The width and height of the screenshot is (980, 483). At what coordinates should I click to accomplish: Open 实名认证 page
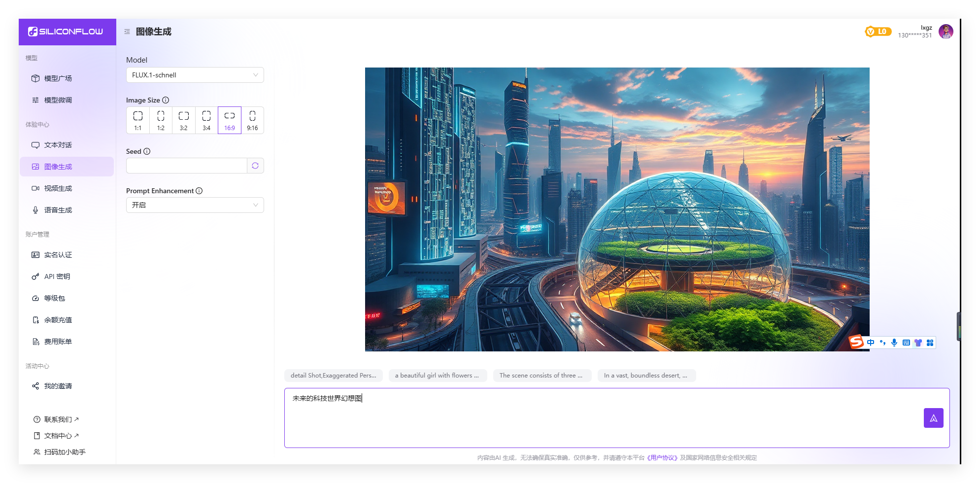tap(67, 255)
